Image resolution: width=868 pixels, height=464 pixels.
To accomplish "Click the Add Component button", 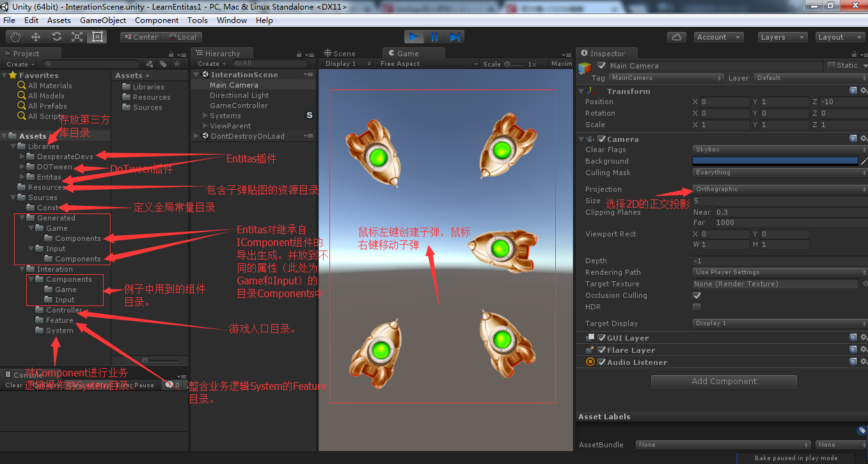I will point(724,382).
